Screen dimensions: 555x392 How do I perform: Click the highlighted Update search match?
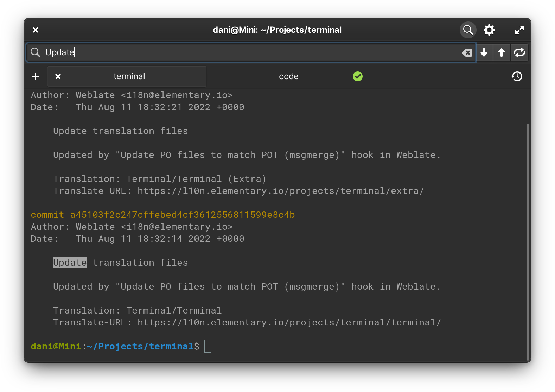70,263
